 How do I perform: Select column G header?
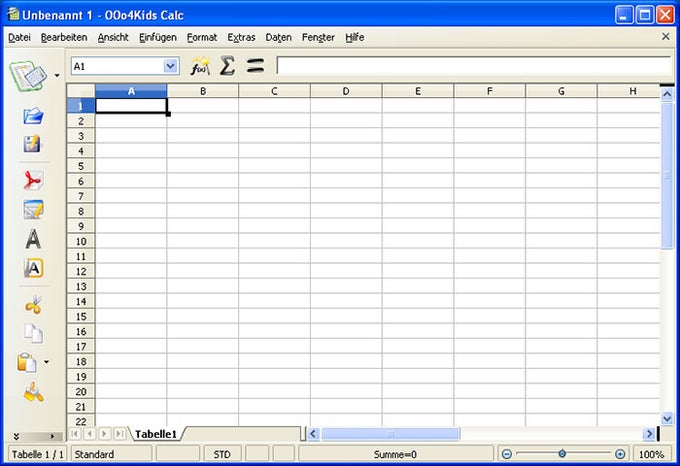561,91
